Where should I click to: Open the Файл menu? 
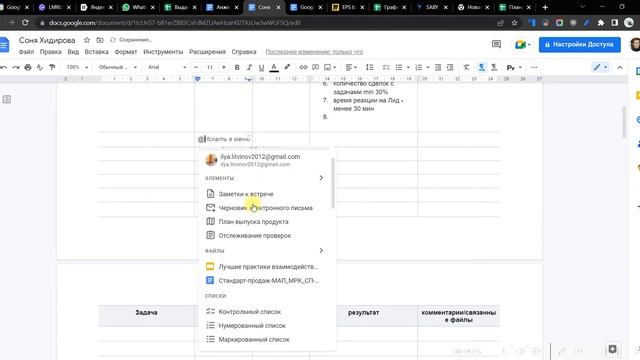[x=27, y=52]
